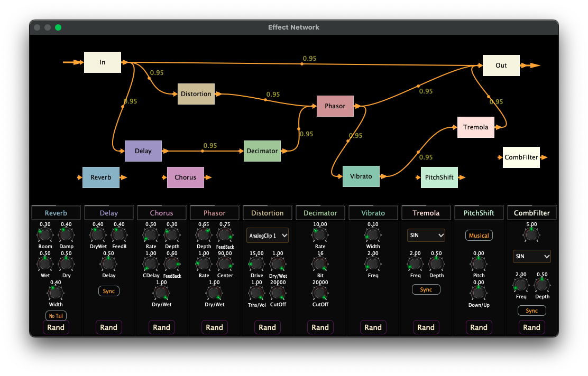The image size is (588, 376).
Task: Randomize the Decimator parameters with Rand
Action: (x=320, y=327)
